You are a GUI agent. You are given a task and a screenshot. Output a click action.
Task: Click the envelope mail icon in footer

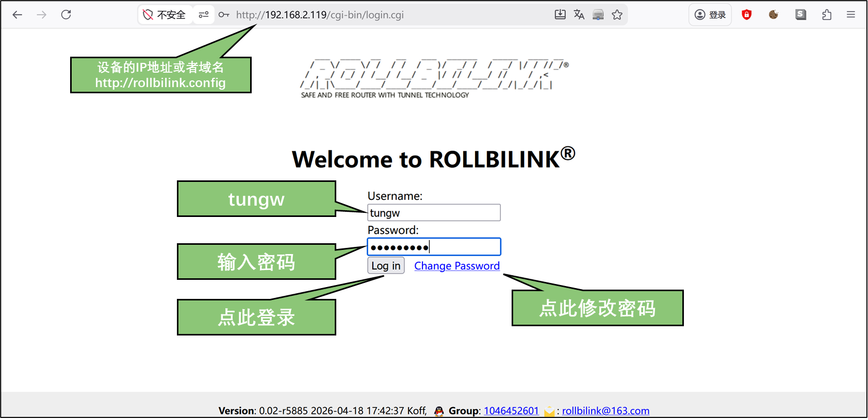pos(550,411)
